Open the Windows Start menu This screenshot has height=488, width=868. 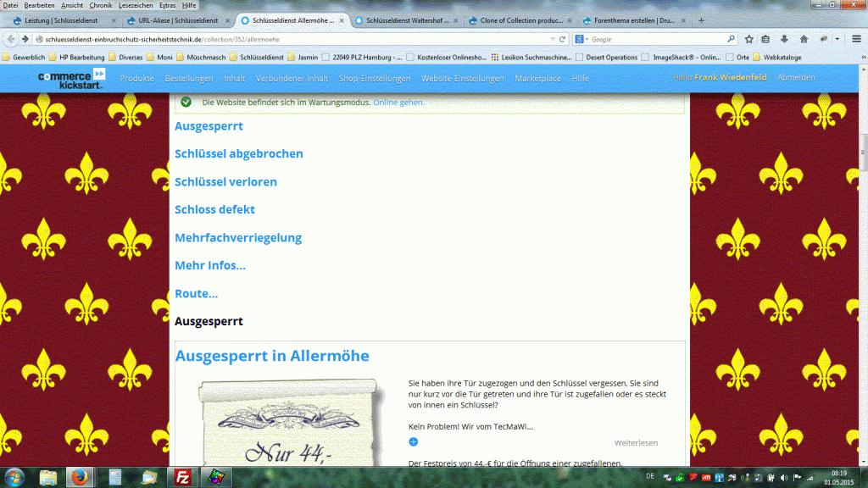pyautogui.click(x=14, y=477)
